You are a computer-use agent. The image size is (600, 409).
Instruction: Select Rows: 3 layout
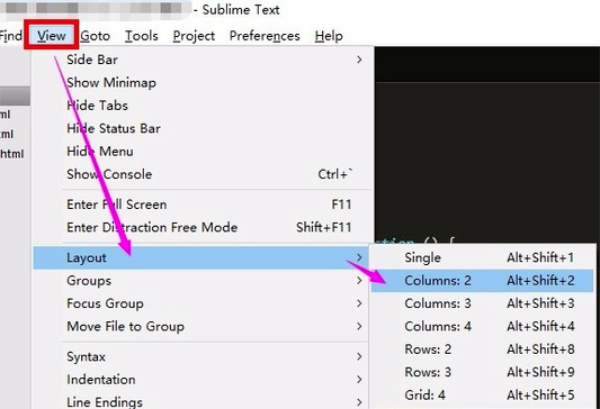(482, 372)
